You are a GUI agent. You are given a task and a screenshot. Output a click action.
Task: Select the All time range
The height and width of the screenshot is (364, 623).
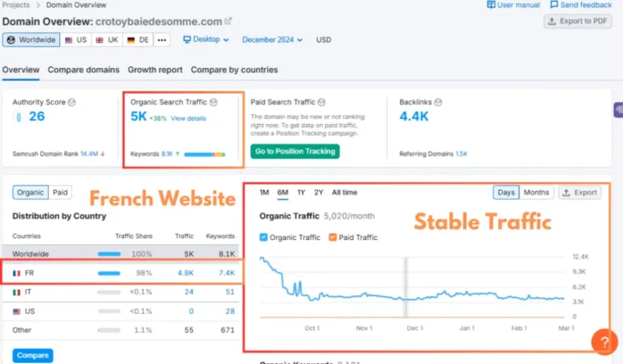tap(345, 192)
